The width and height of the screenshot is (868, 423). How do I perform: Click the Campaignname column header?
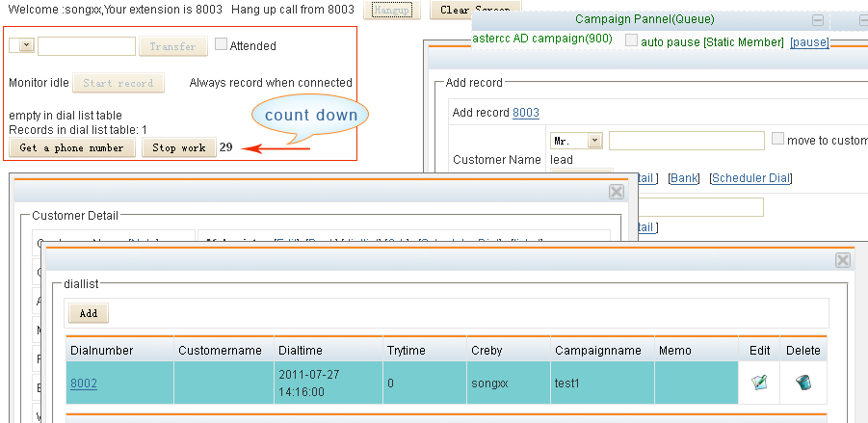(x=597, y=351)
